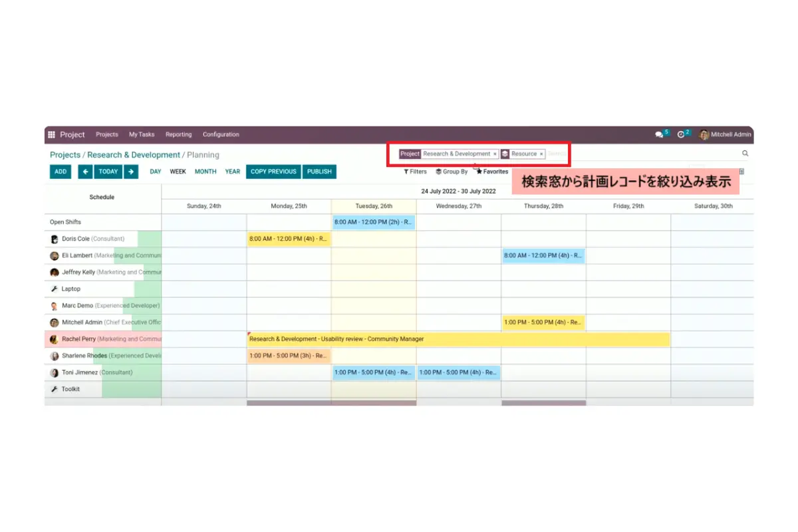Open the activities clock icon
Viewport: 798px width, 532px height.
point(680,134)
